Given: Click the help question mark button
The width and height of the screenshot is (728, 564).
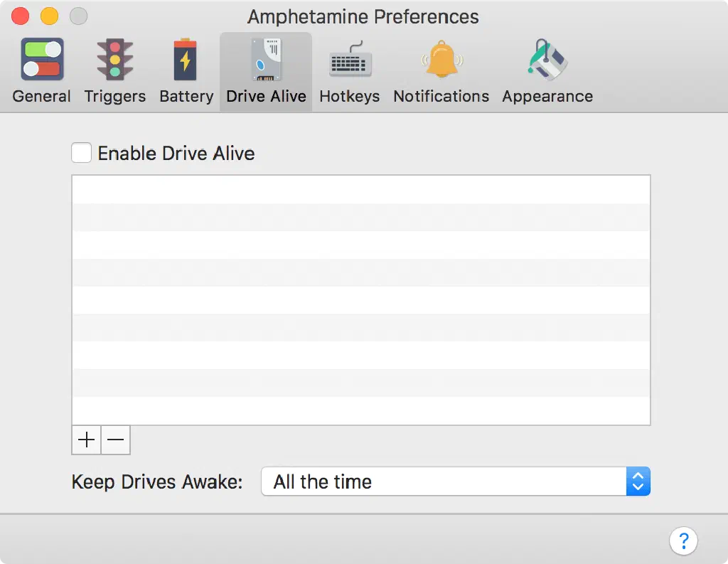Looking at the screenshot, I should point(683,540).
